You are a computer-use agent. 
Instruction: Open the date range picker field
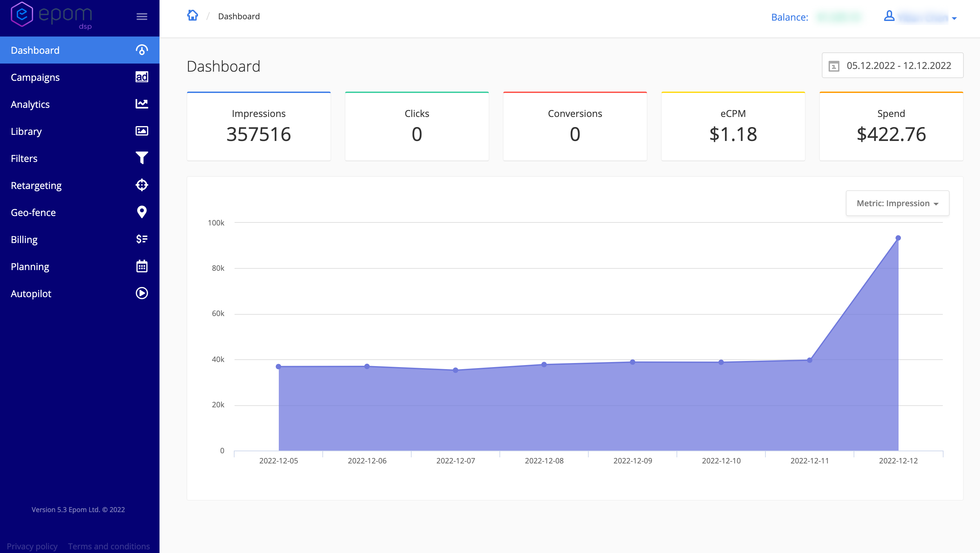[892, 66]
